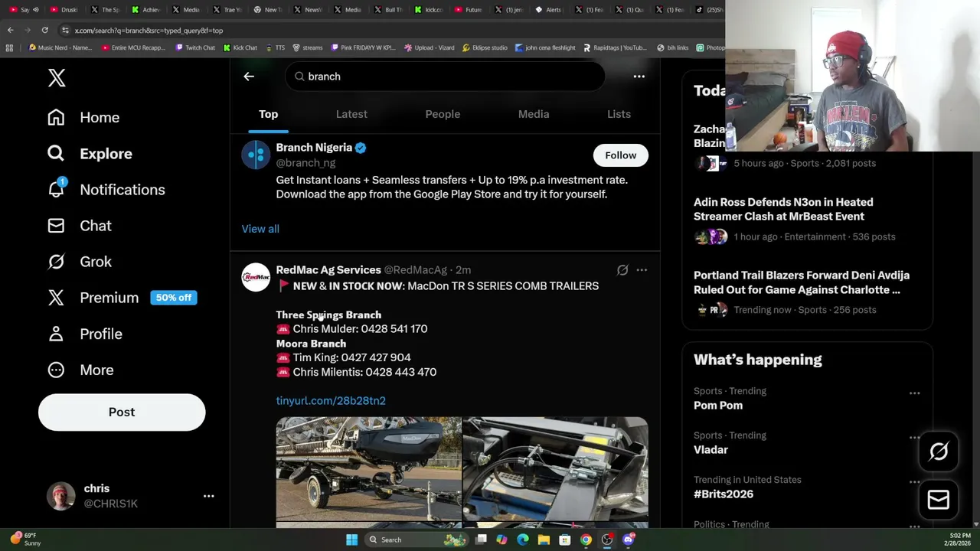Open Twitch Chat bookmark
The image size is (980, 551).
pos(195,47)
